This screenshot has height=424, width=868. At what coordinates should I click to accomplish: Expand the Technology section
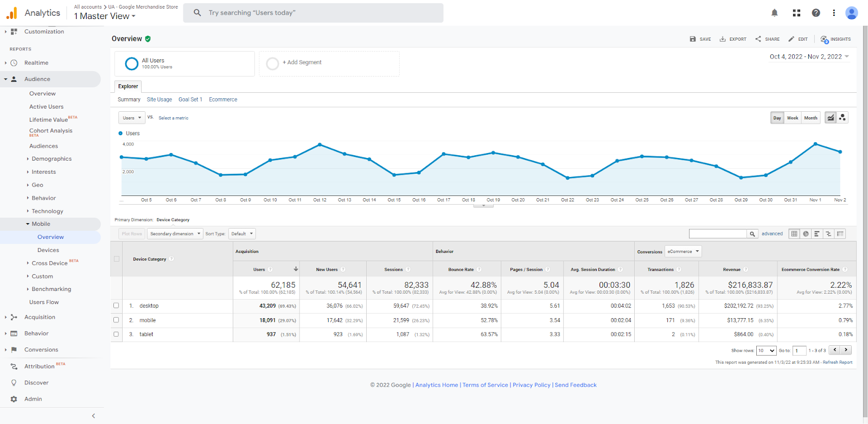(47, 211)
